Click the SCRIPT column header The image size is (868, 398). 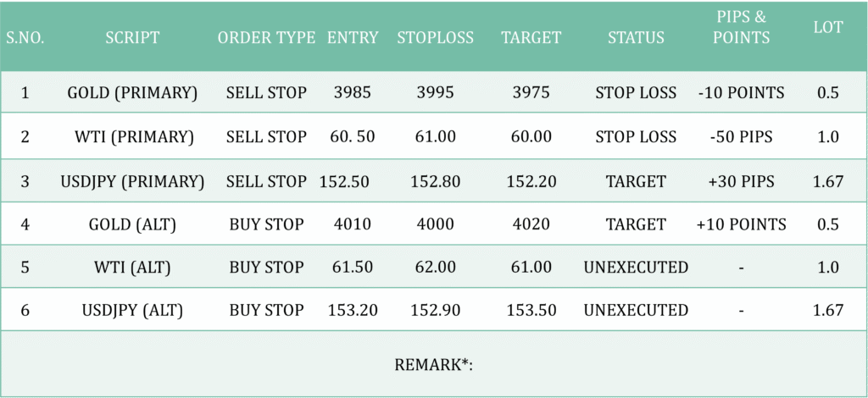click(132, 38)
